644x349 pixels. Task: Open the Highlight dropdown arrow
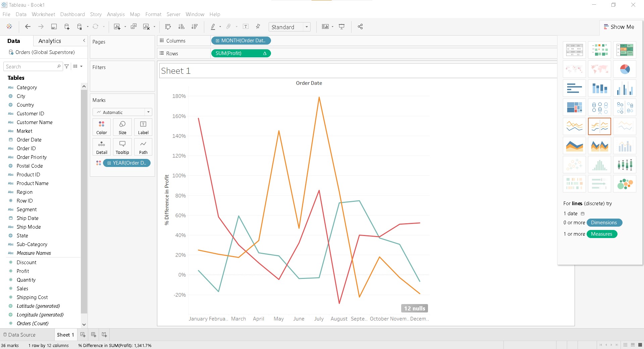click(x=220, y=27)
